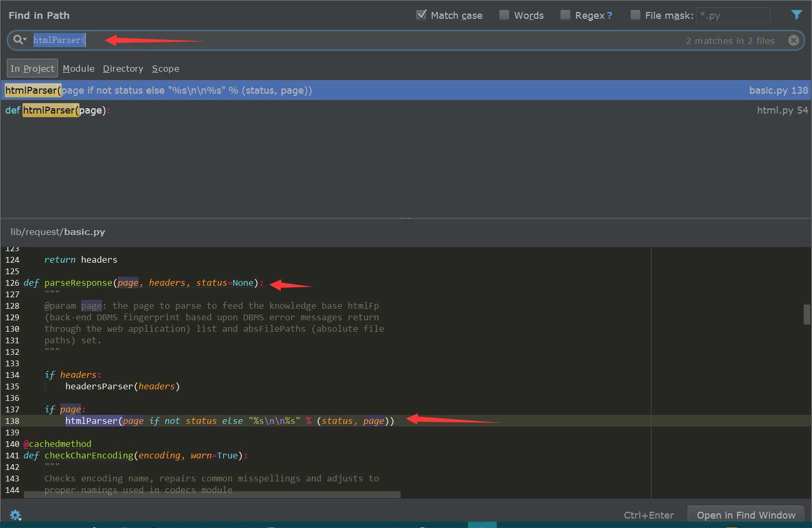The height and width of the screenshot is (528, 812).
Task: Enable the Regex checkbox
Action: point(565,15)
